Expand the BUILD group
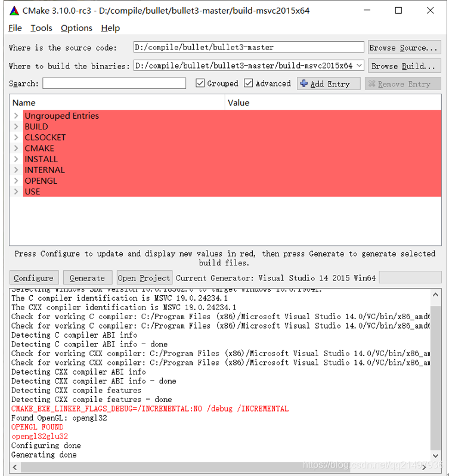Viewport: 449px width, 476px height. click(x=16, y=126)
